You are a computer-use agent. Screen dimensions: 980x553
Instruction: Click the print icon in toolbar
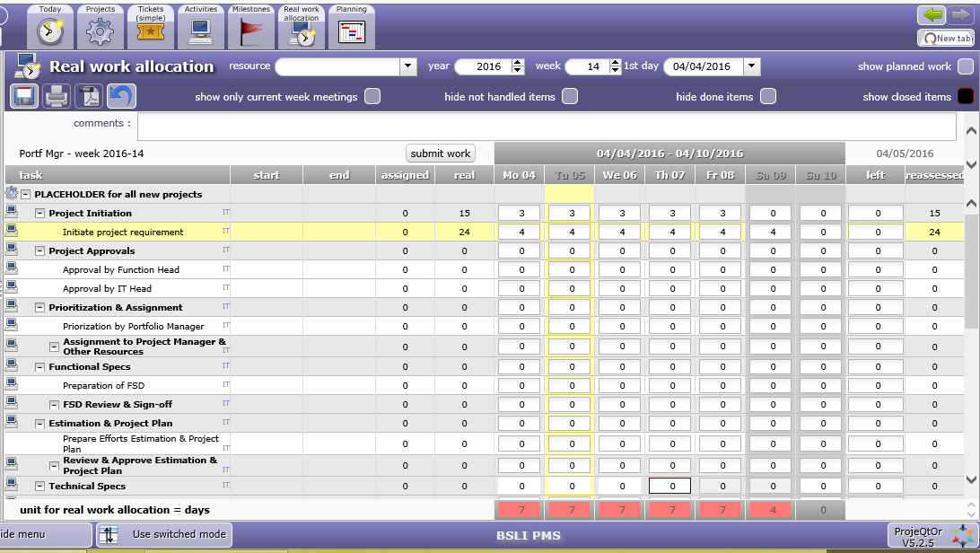[57, 95]
